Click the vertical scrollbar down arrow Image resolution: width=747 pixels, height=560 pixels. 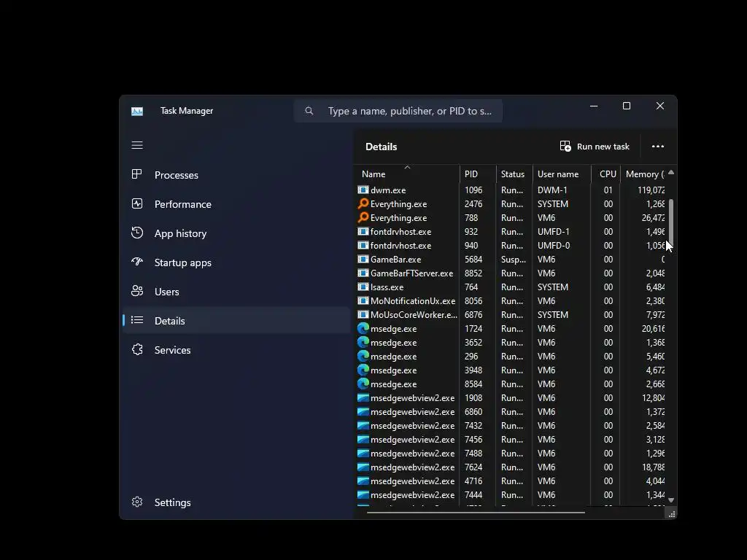click(x=671, y=500)
